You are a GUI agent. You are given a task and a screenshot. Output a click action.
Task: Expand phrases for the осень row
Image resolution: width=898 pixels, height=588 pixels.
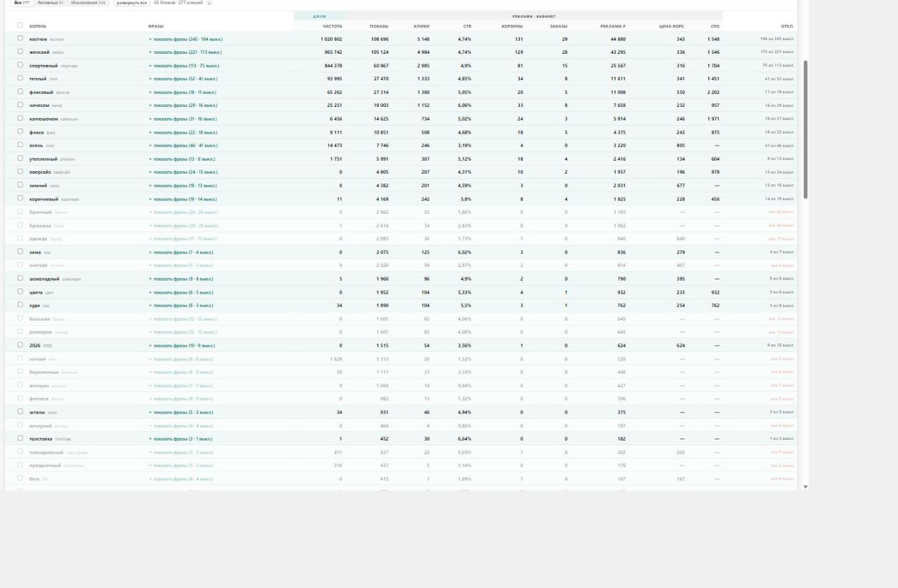tap(184, 146)
